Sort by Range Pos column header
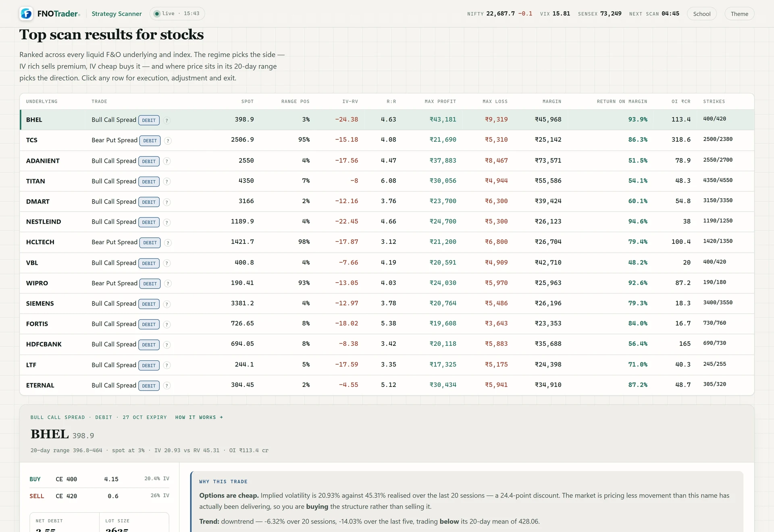This screenshot has width=774, height=532. [x=295, y=102]
